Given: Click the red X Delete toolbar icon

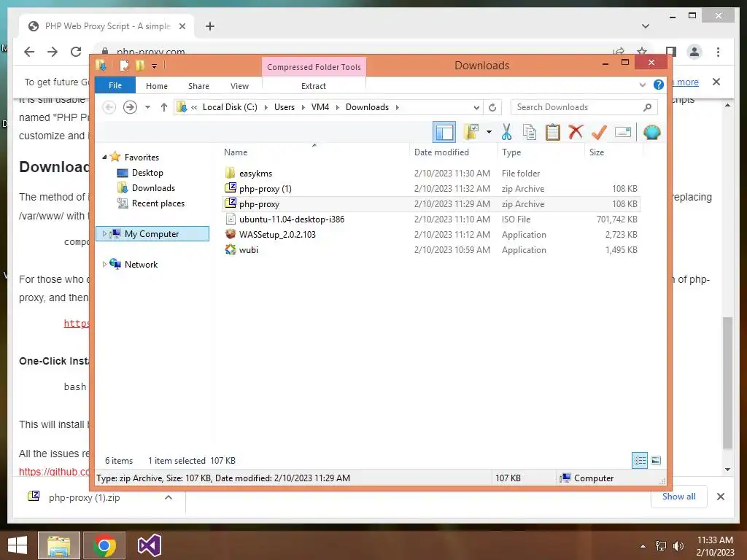Looking at the screenshot, I should click(x=576, y=131).
